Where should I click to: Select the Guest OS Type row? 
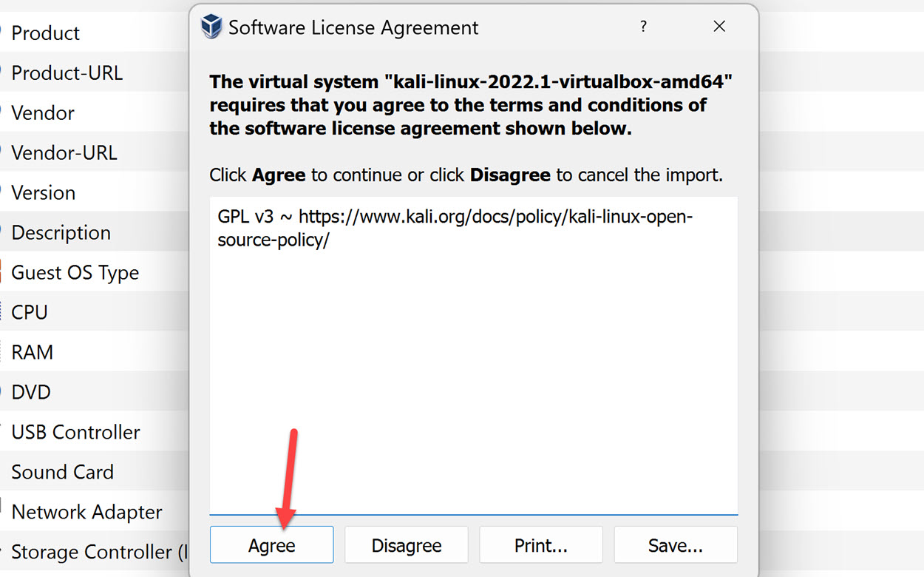pyautogui.click(x=75, y=272)
